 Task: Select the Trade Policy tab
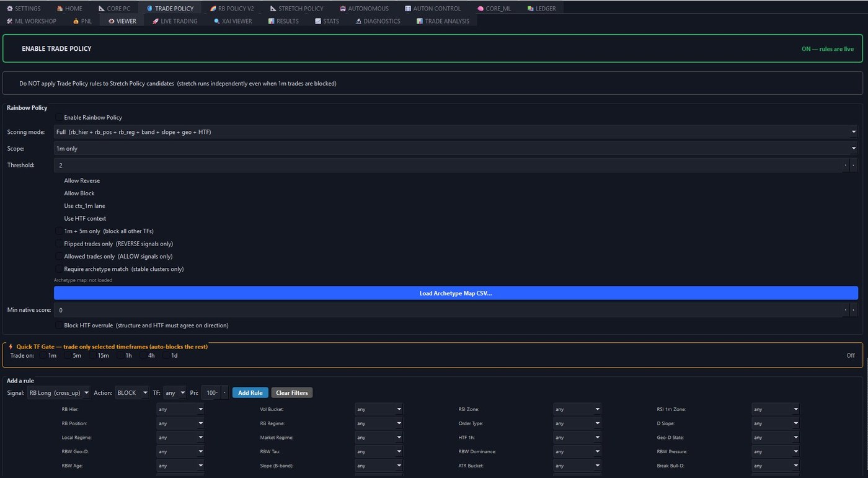coord(170,9)
